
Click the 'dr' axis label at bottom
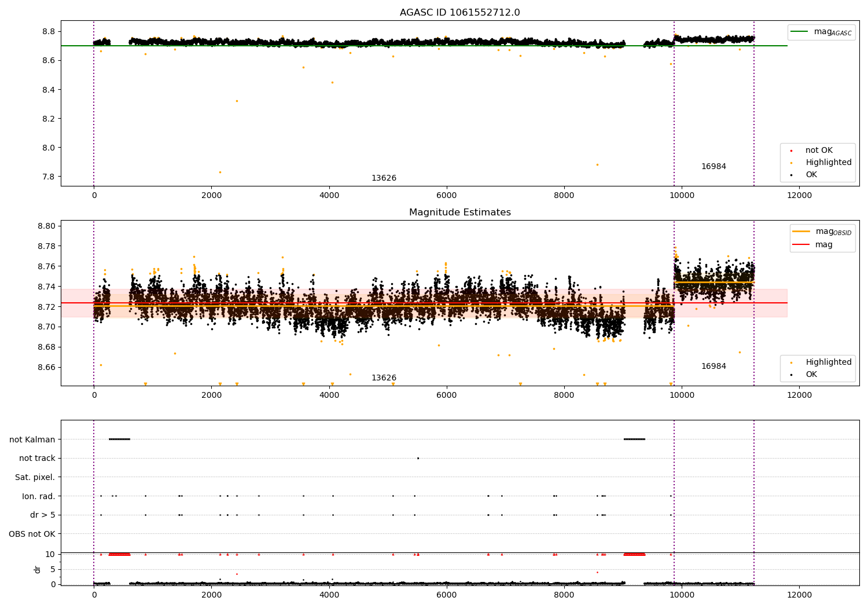[x=38, y=569]
